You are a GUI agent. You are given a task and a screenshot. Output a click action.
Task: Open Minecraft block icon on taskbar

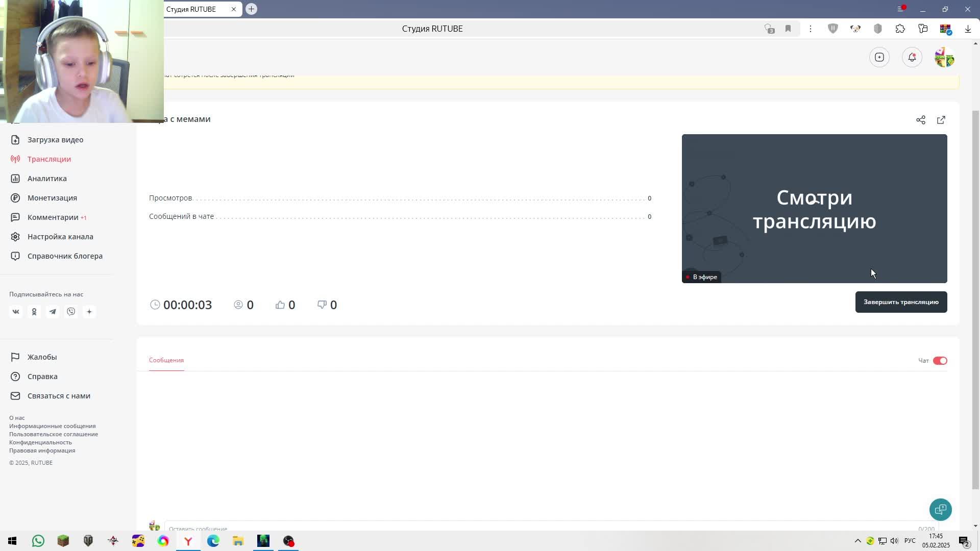pos(63,541)
